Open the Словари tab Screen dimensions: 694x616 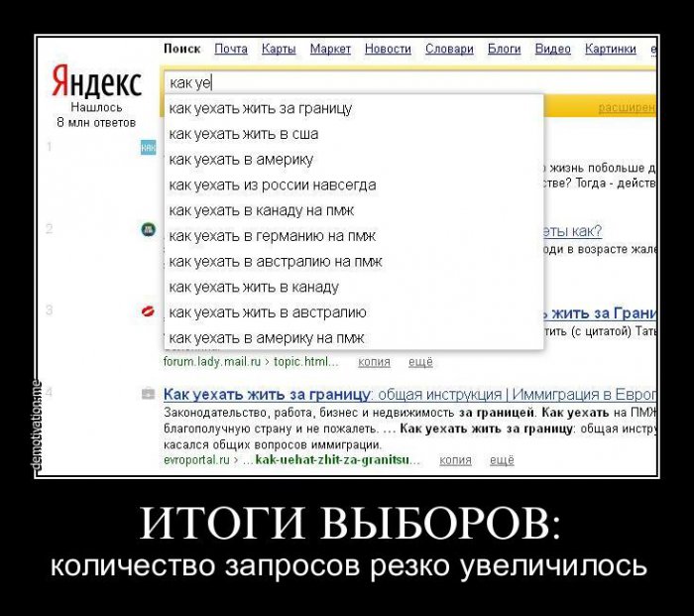[449, 49]
